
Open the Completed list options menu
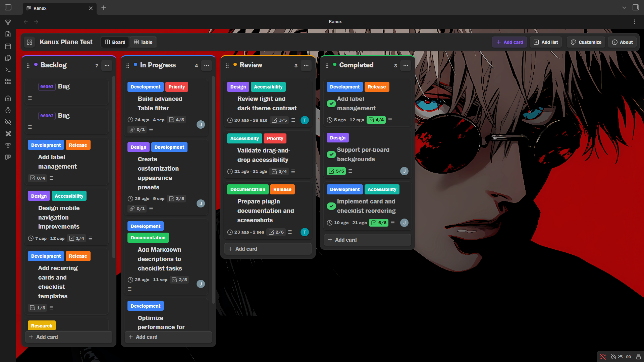[406, 66]
